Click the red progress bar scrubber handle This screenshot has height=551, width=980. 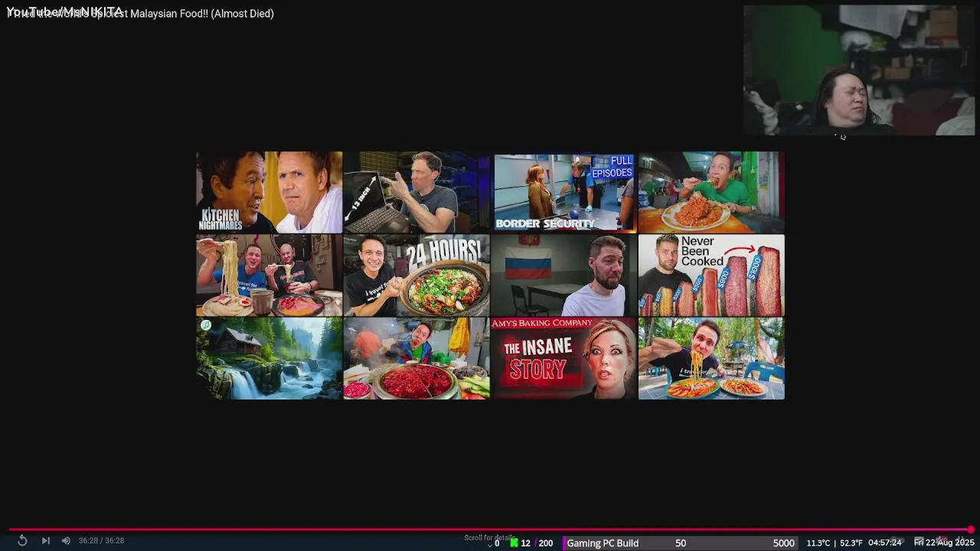pos(971,530)
